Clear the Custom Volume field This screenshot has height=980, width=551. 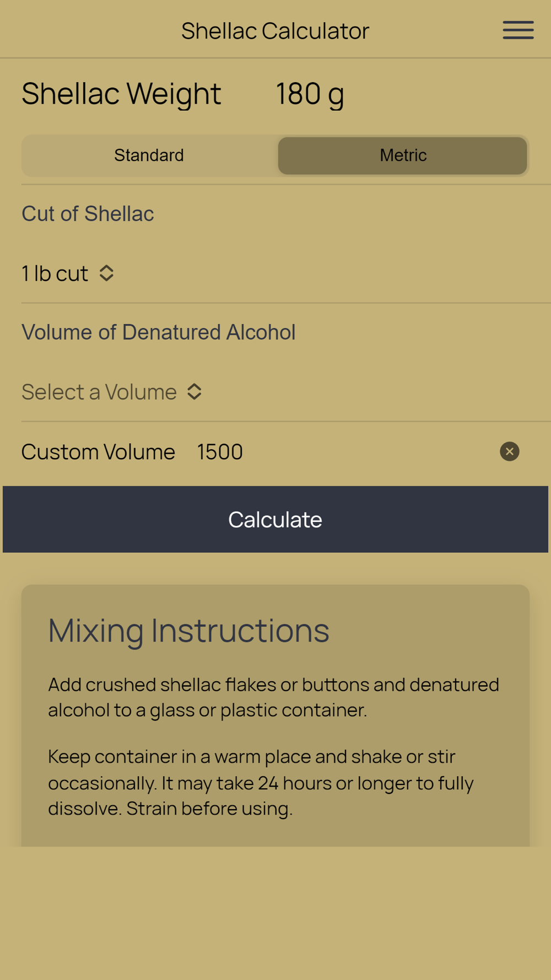coord(509,451)
